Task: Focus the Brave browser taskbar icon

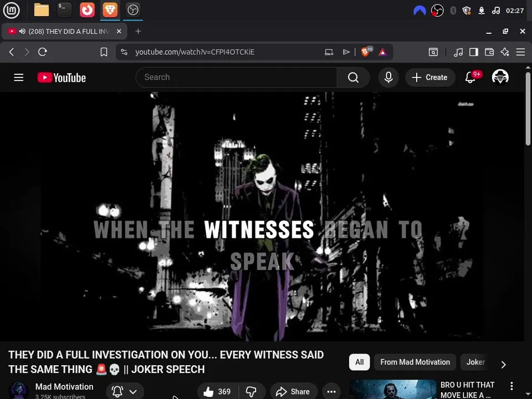Action: [110, 10]
